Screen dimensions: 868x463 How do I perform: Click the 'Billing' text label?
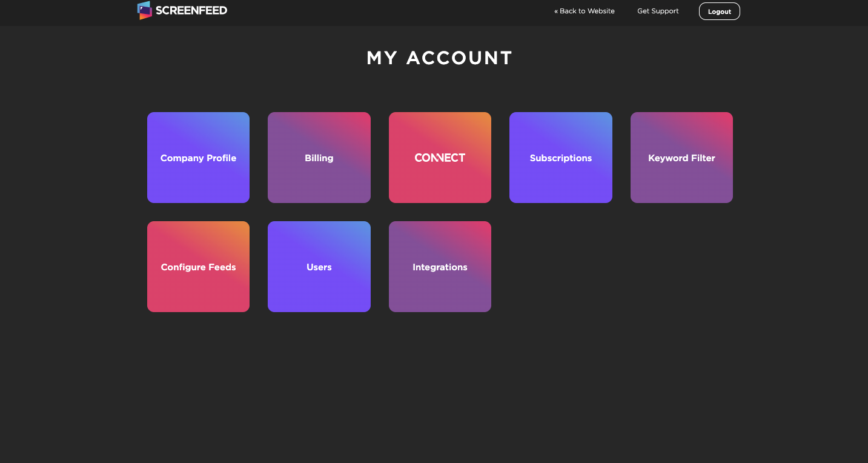pyautogui.click(x=319, y=158)
